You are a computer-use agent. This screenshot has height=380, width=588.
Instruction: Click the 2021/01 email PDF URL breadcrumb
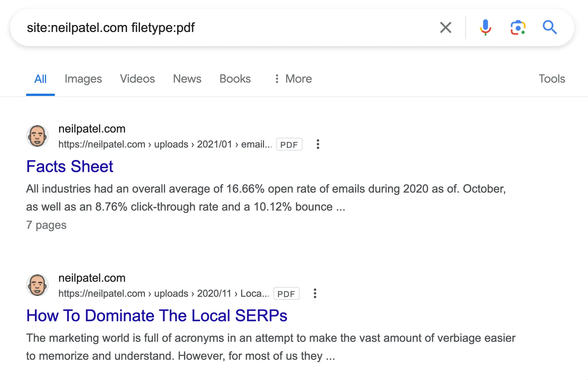tap(165, 144)
